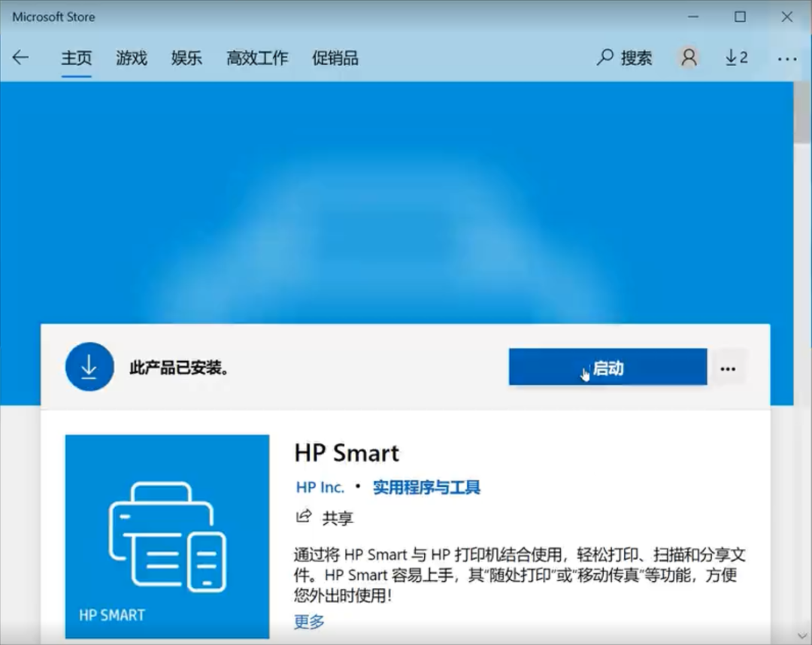Click the HP Smart title text
Viewport: 812px width, 645px height.
tap(347, 453)
